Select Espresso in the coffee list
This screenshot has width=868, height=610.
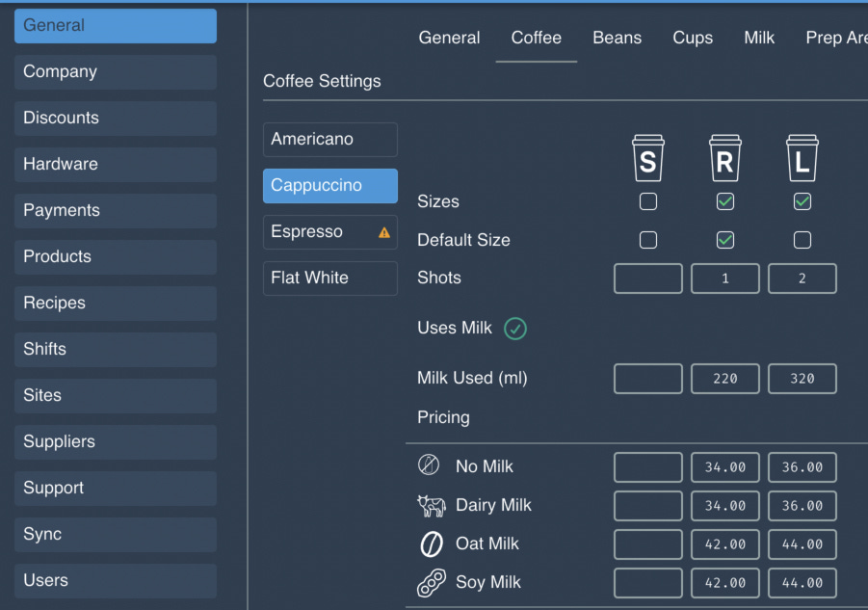point(329,232)
